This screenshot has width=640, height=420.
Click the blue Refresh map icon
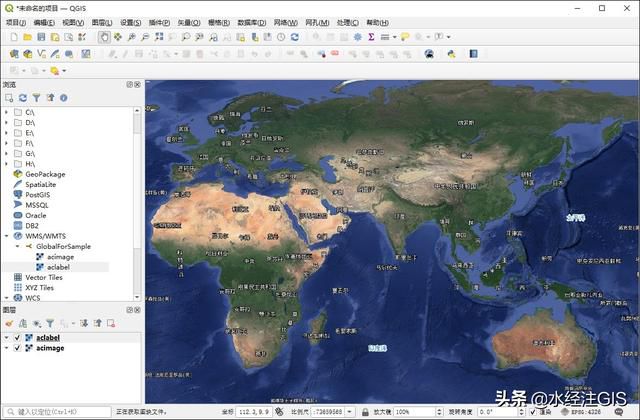295,37
